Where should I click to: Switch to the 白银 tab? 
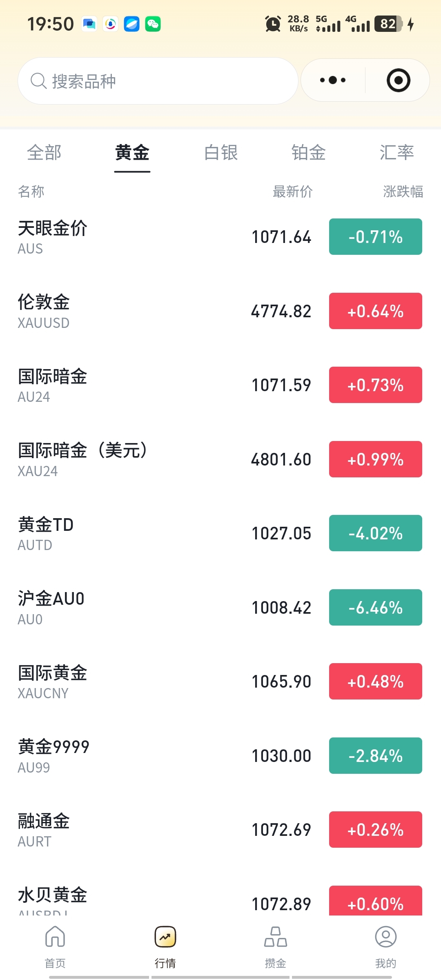pos(221,153)
